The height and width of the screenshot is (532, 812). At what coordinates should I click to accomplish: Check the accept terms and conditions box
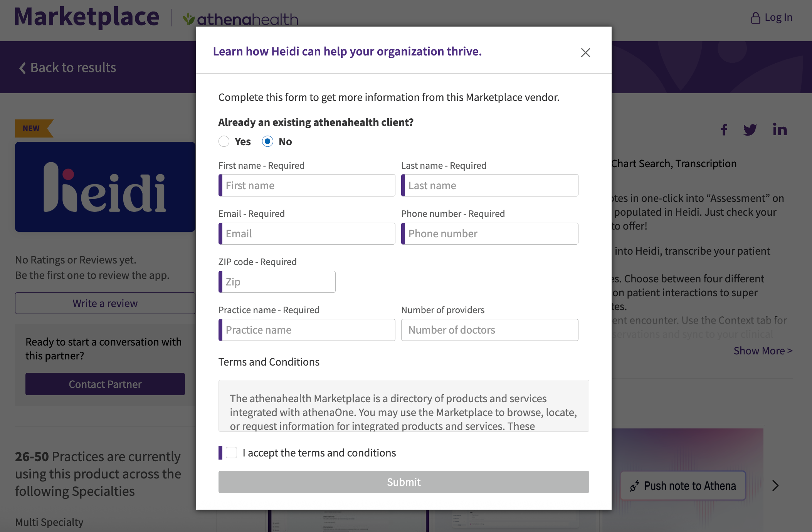231,452
